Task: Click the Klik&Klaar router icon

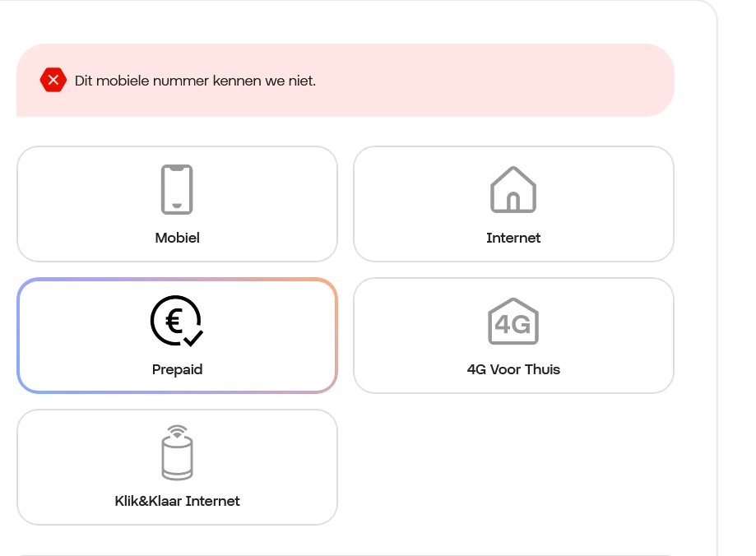Action: pyautogui.click(x=177, y=457)
